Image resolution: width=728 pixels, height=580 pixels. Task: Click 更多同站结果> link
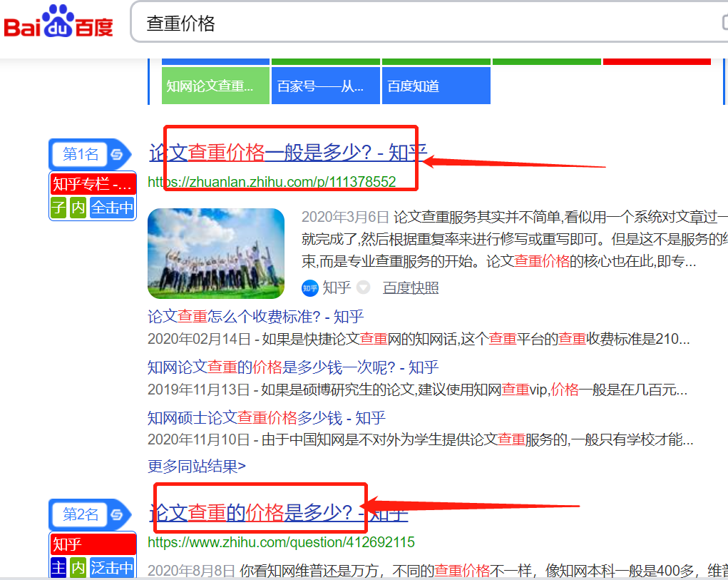click(x=196, y=466)
